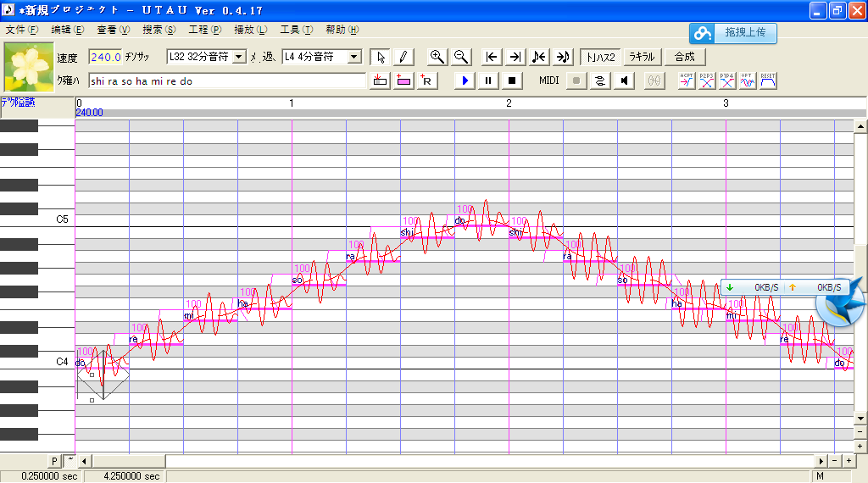Image resolution: width=868 pixels, height=483 pixels.
Task: Click the horizontal scrollbar left arrow
Action: [x=84, y=461]
